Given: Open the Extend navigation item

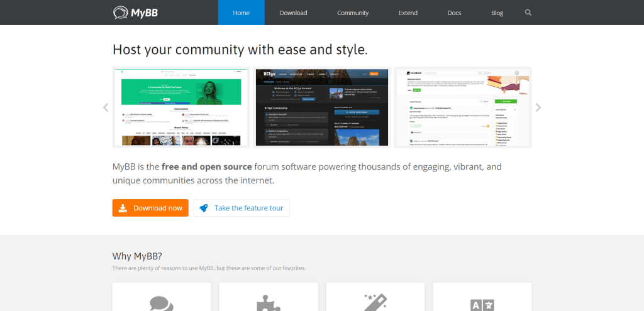Looking at the screenshot, I should coord(408,13).
